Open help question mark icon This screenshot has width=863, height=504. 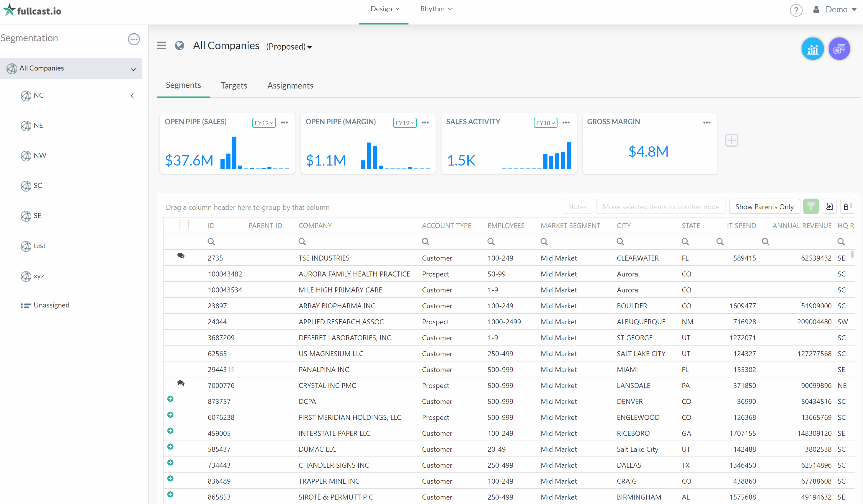pos(796,10)
